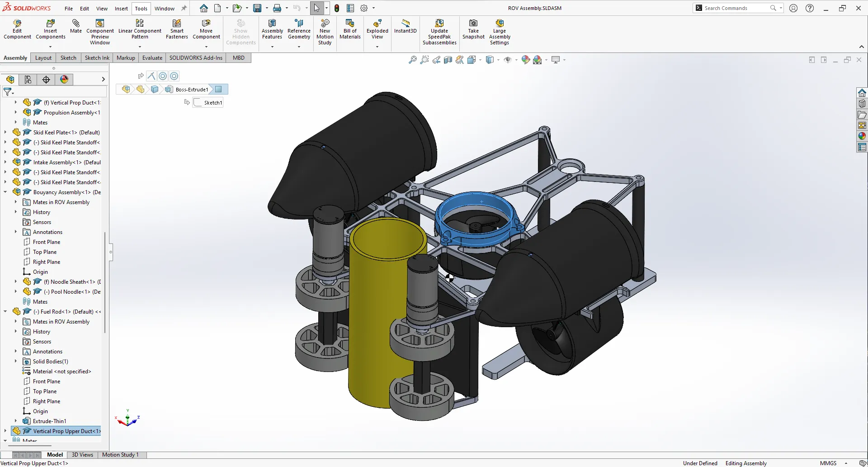Select the Mate tool
868x467 pixels.
pos(76,26)
